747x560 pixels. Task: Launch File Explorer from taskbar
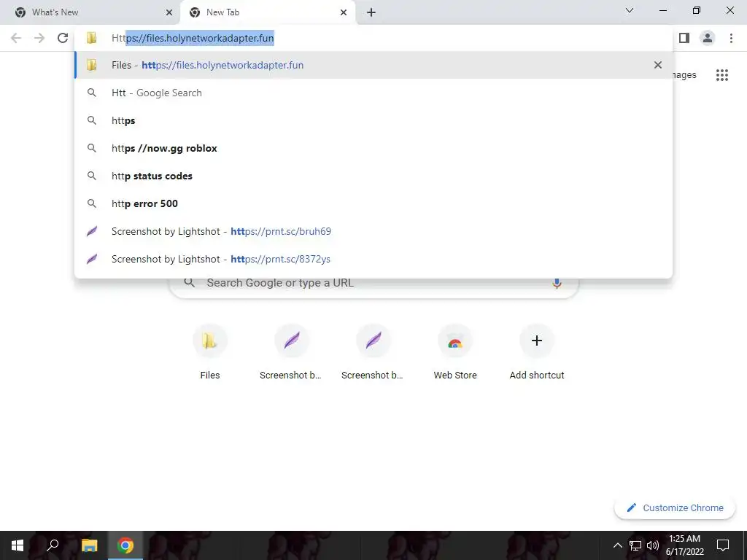tap(89, 545)
